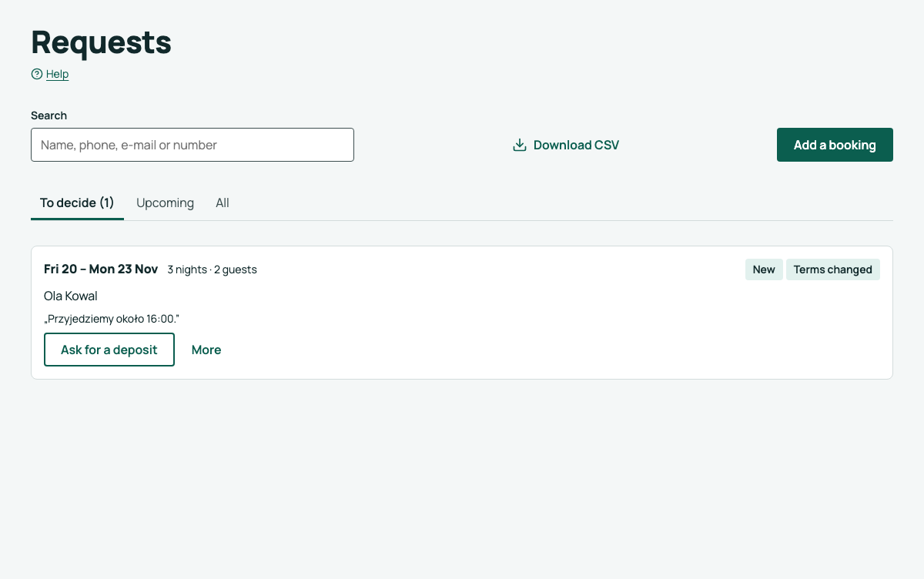Screen dimensions: 924x579
Task: Click Ask for a deposit button
Action: (109, 350)
